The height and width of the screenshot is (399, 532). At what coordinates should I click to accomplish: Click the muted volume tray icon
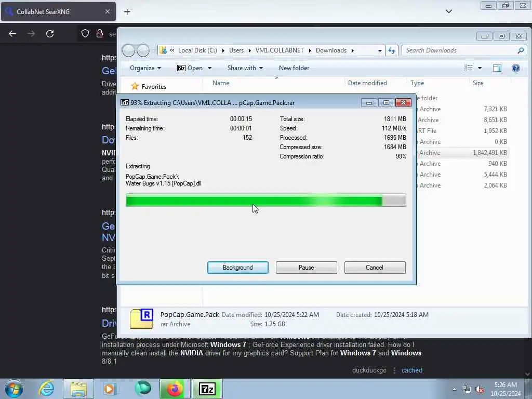[480, 390]
